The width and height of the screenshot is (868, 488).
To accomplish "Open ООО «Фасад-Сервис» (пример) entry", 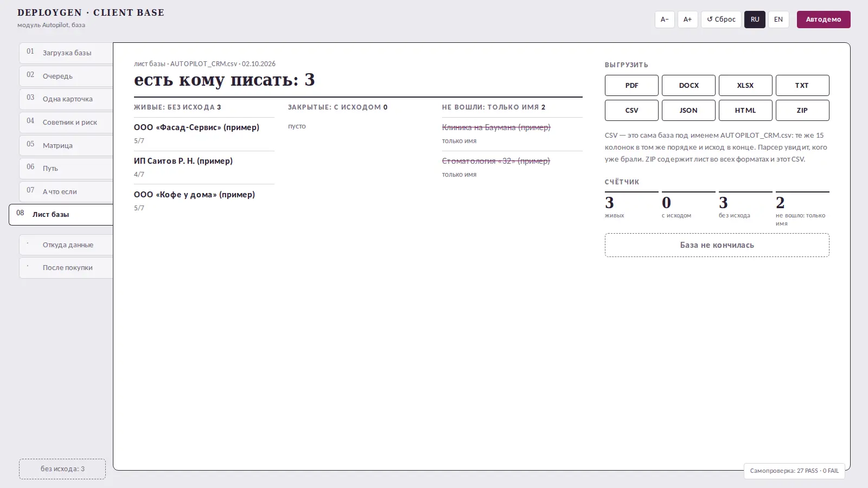I will pyautogui.click(x=196, y=127).
